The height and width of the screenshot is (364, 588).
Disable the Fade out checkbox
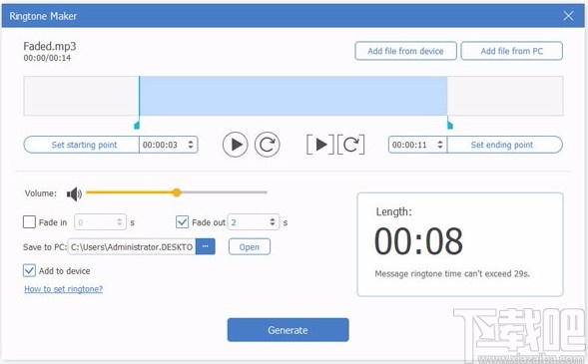coord(183,222)
